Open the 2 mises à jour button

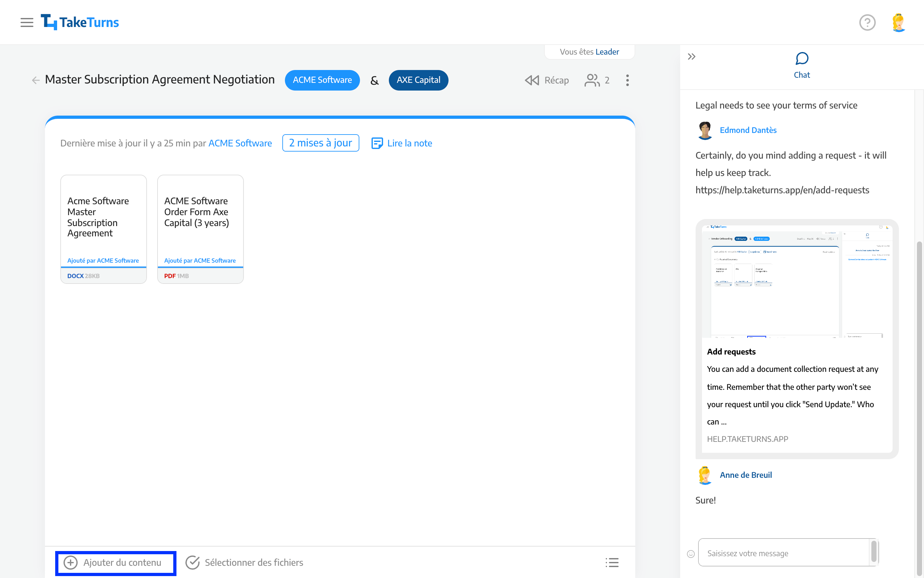tap(321, 143)
